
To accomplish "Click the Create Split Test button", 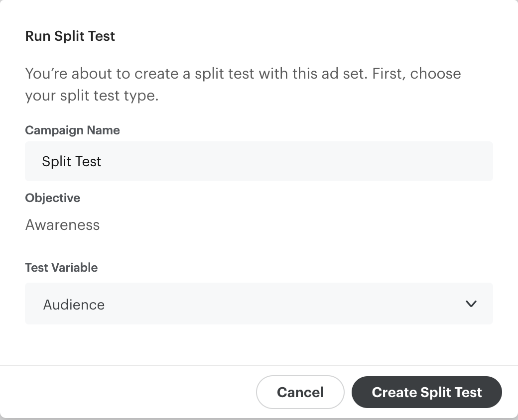I will click(426, 392).
